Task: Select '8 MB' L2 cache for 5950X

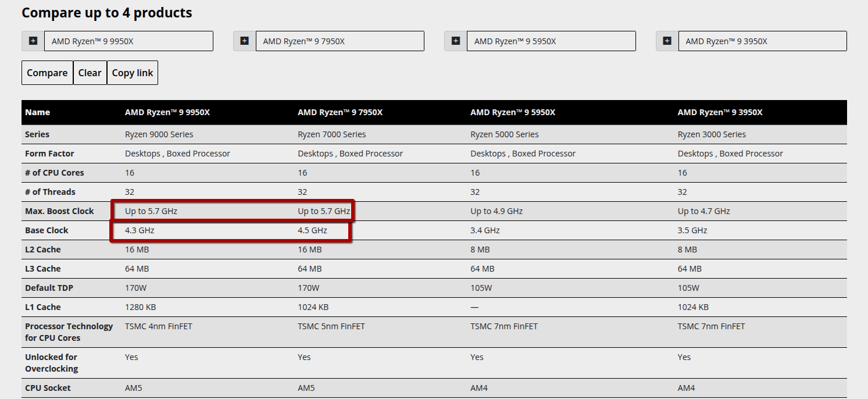Action: (480, 250)
